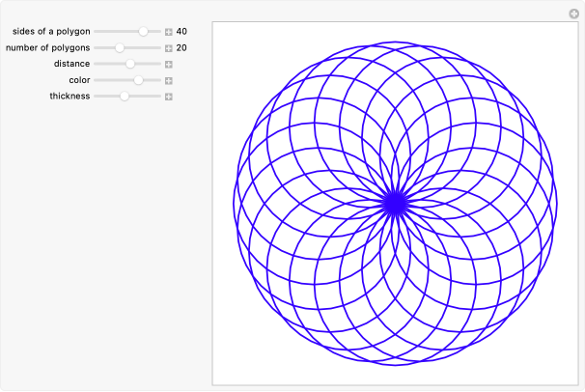This screenshot has width=585, height=392.
Task: Expand the 'sides of a polygon' plus control
Action: pyautogui.click(x=169, y=32)
